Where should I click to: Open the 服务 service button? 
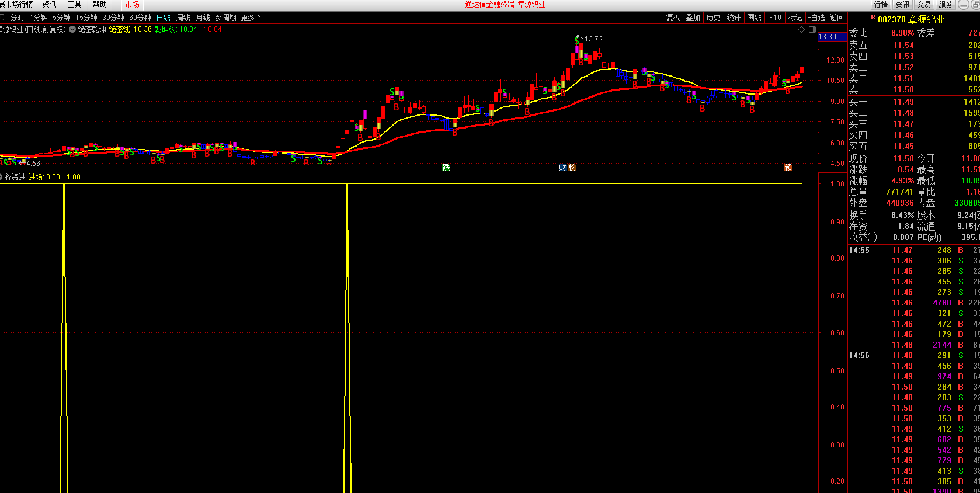click(946, 4)
